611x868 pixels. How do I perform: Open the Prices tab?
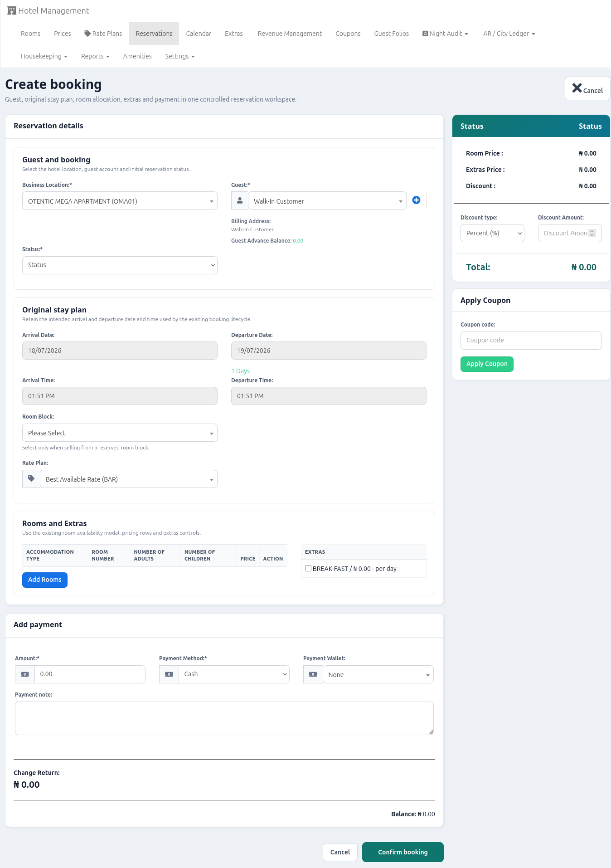click(x=63, y=34)
